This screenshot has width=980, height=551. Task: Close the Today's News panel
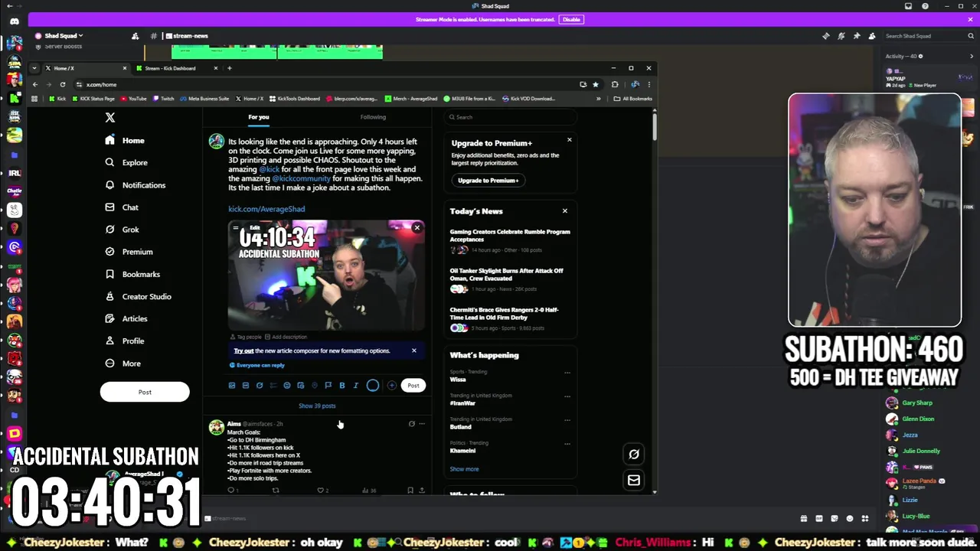pos(565,211)
